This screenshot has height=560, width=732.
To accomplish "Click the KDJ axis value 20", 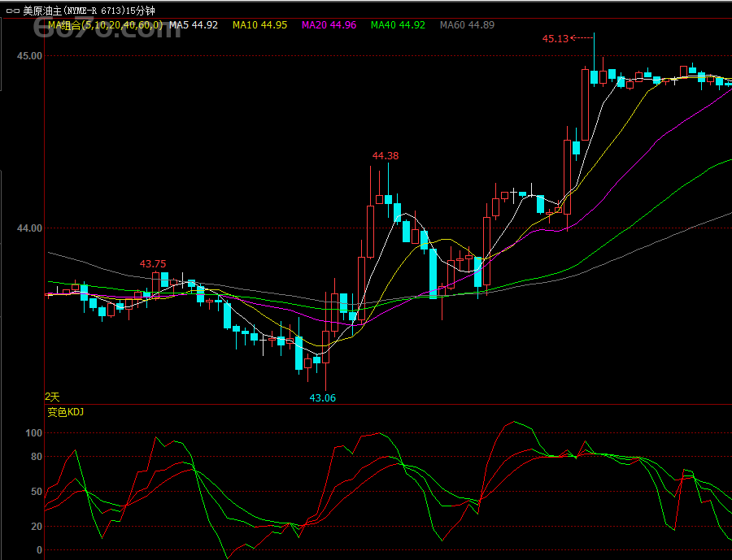I will (x=36, y=526).
